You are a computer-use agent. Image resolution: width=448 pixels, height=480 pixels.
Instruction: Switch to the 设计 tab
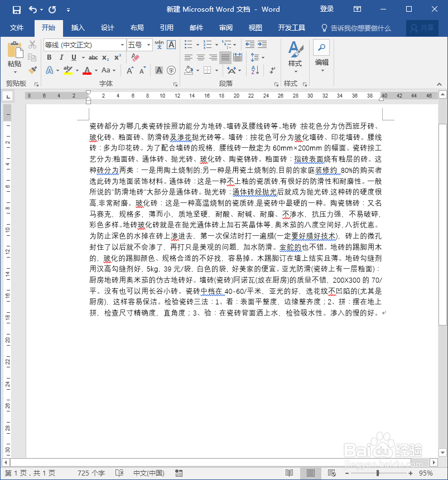(107, 28)
